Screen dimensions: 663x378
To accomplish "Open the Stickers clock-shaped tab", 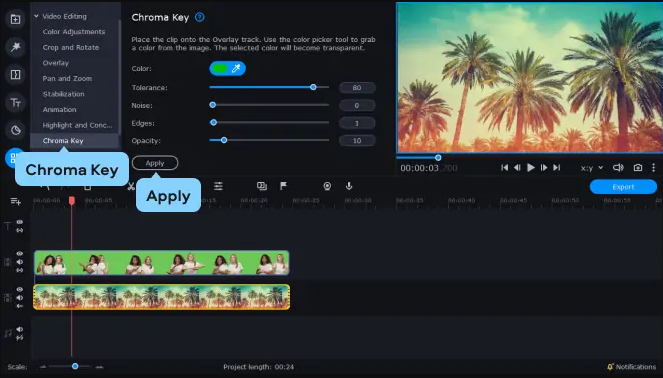I will coord(15,130).
